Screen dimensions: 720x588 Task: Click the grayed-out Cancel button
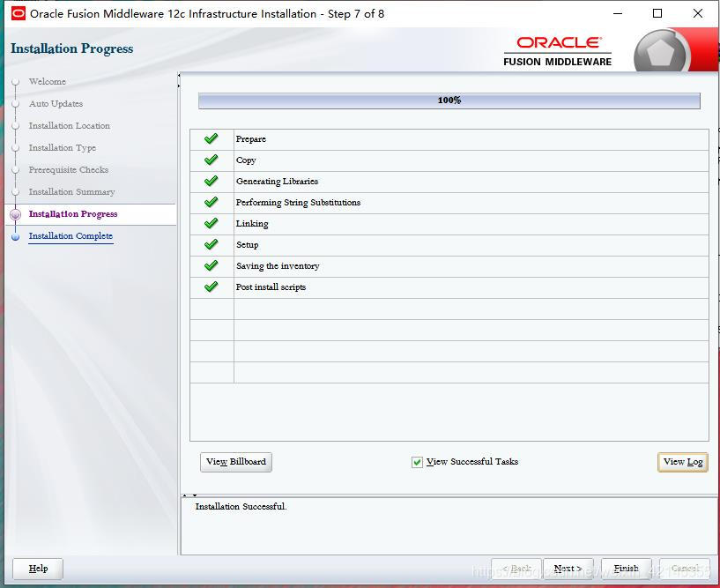click(685, 569)
